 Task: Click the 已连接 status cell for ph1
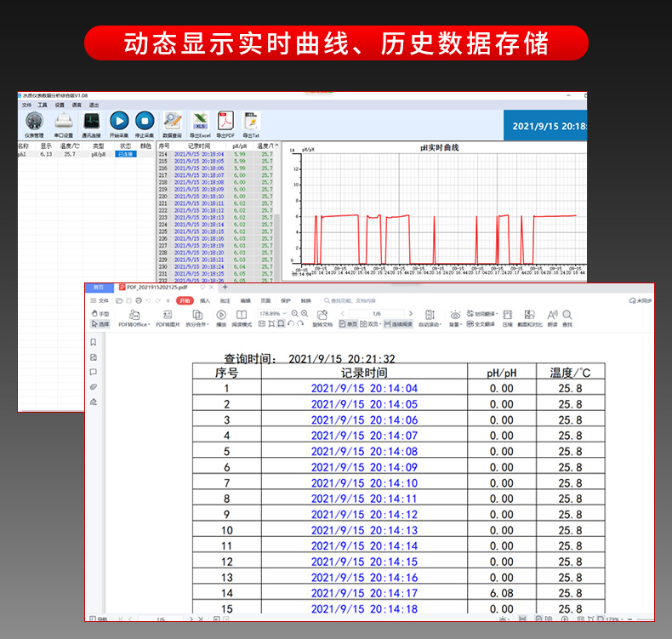tap(125, 154)
